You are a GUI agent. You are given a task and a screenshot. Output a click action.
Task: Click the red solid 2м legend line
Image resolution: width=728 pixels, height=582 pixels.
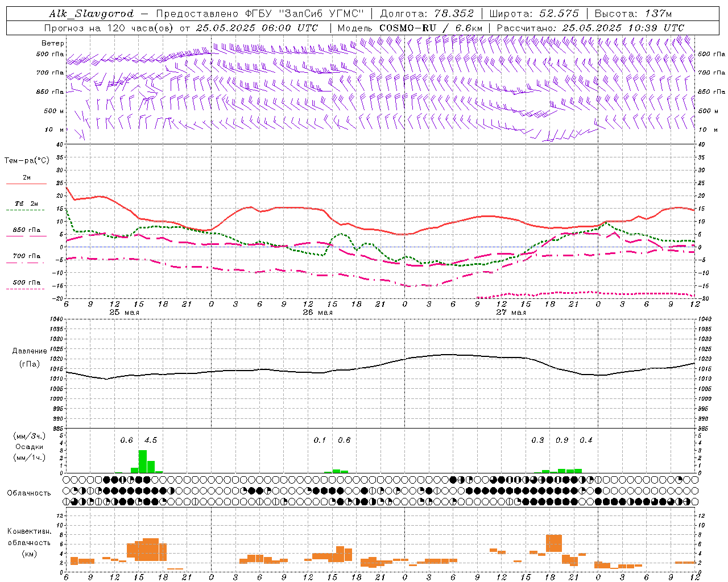tap(26, 184)
